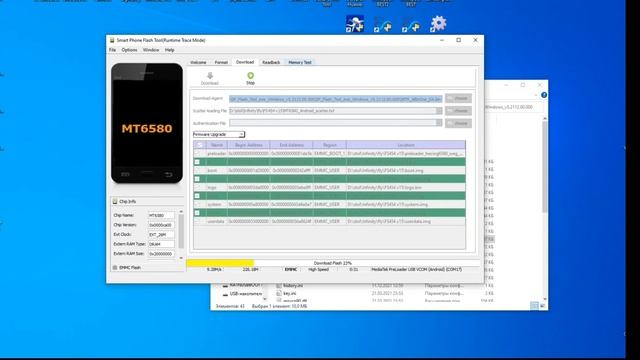
Task: Open the File menu
Action: click(x=112, y=50)
